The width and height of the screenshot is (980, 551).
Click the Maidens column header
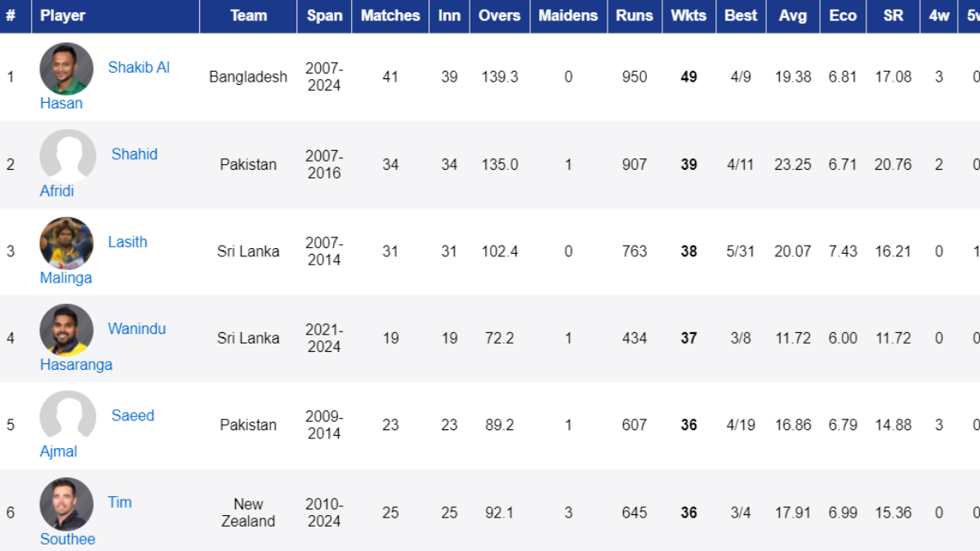point(568,16)
